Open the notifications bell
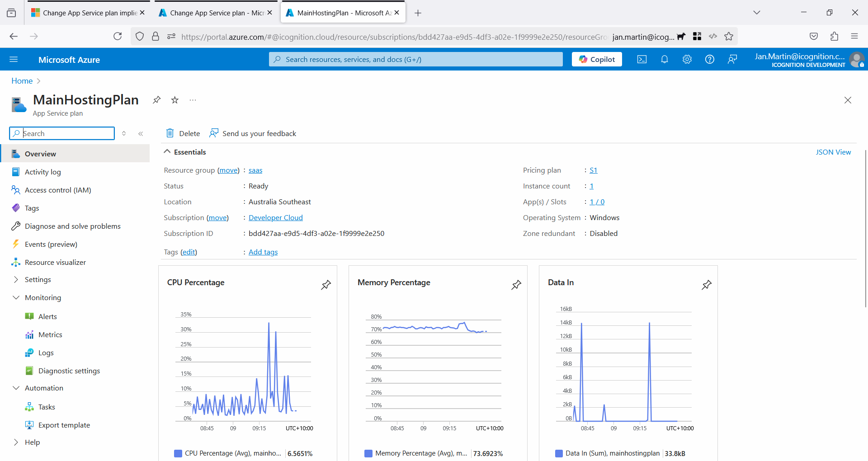 tap(665, 59)
